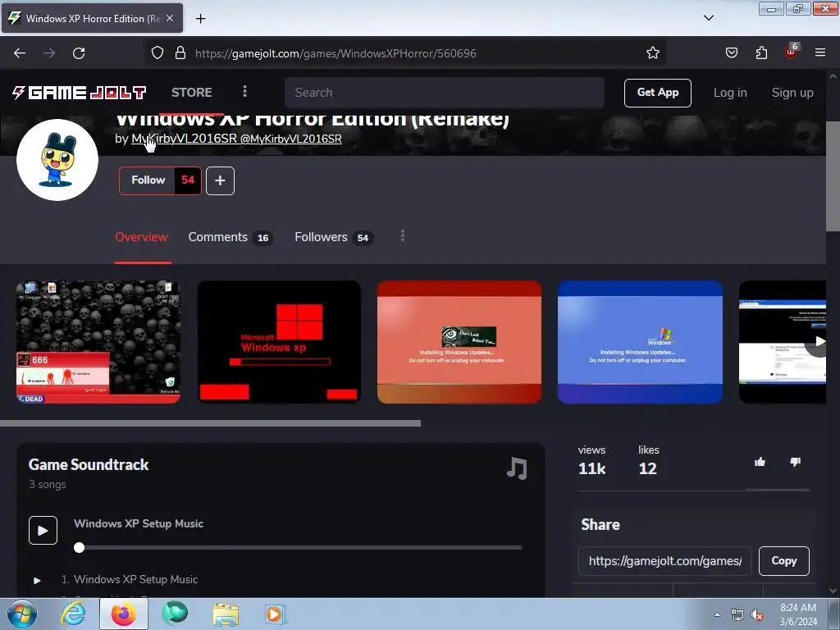
Task: Show hidden system tray icons
Action: pyautogui.click(x=717, y=614)
